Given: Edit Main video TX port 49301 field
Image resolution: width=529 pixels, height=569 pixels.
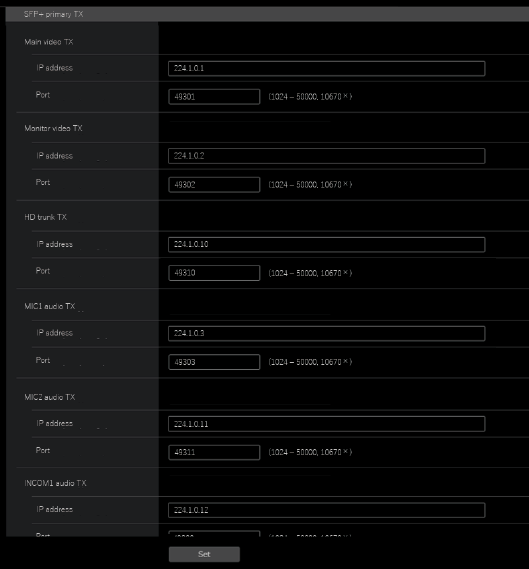Looking at the screenshot, I should (x=214, y=97).
